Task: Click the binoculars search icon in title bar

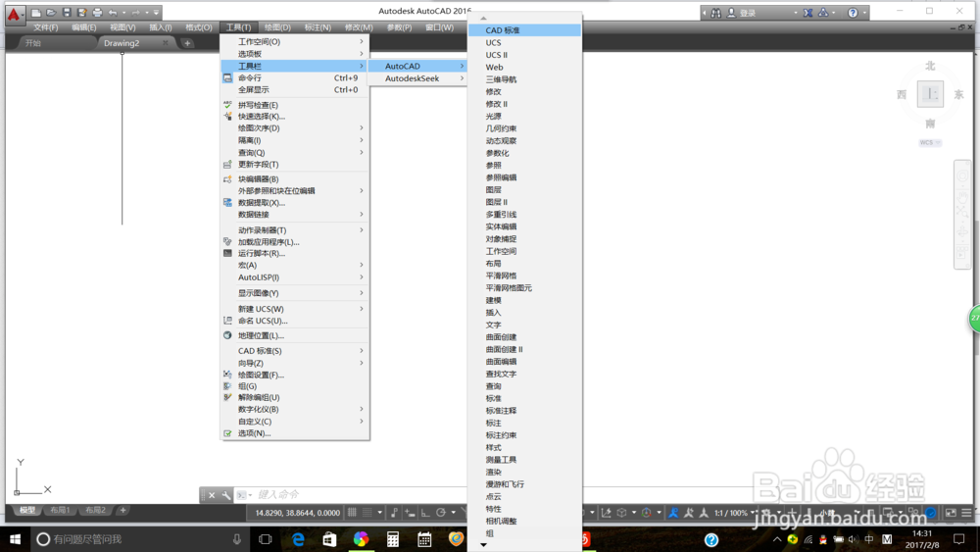Action: click(x=716, y=13)
